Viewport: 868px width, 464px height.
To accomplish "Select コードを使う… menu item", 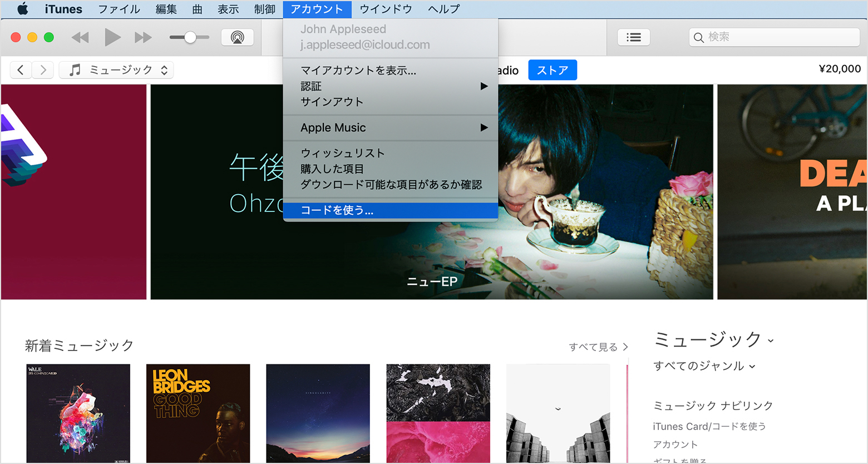I will (391, 210).
